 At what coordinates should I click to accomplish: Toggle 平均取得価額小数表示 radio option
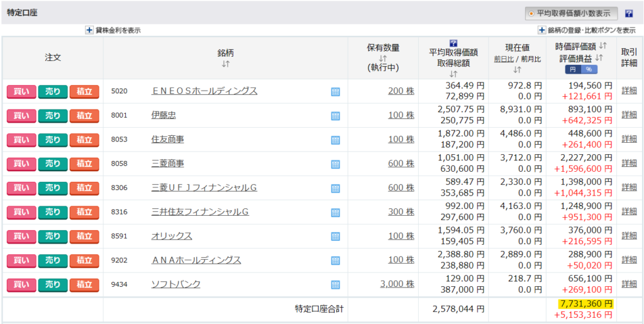point(531,13)
